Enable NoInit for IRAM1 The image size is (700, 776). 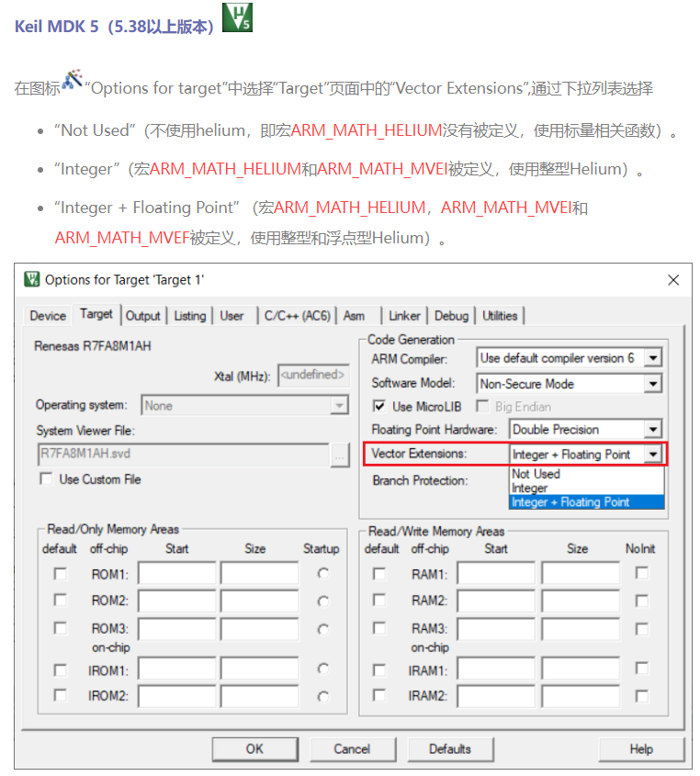click(642, 669)
